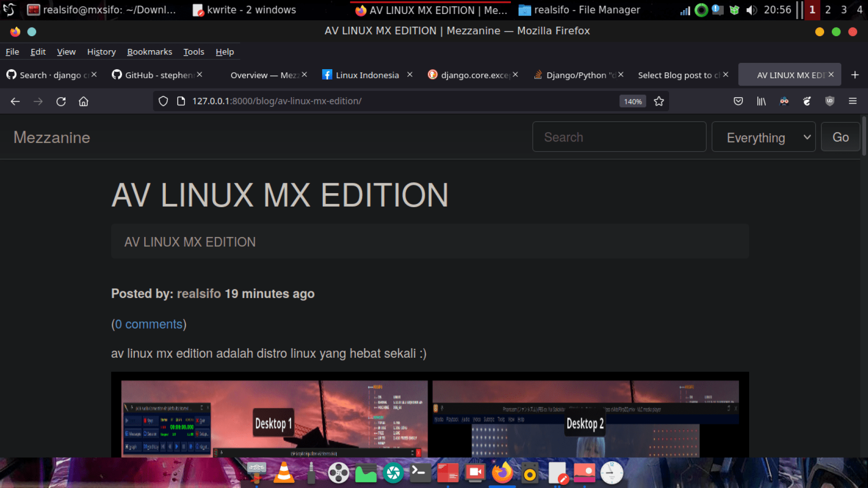Click the AV LINUX MX EDITION breadcrumb

coord(190,242)
